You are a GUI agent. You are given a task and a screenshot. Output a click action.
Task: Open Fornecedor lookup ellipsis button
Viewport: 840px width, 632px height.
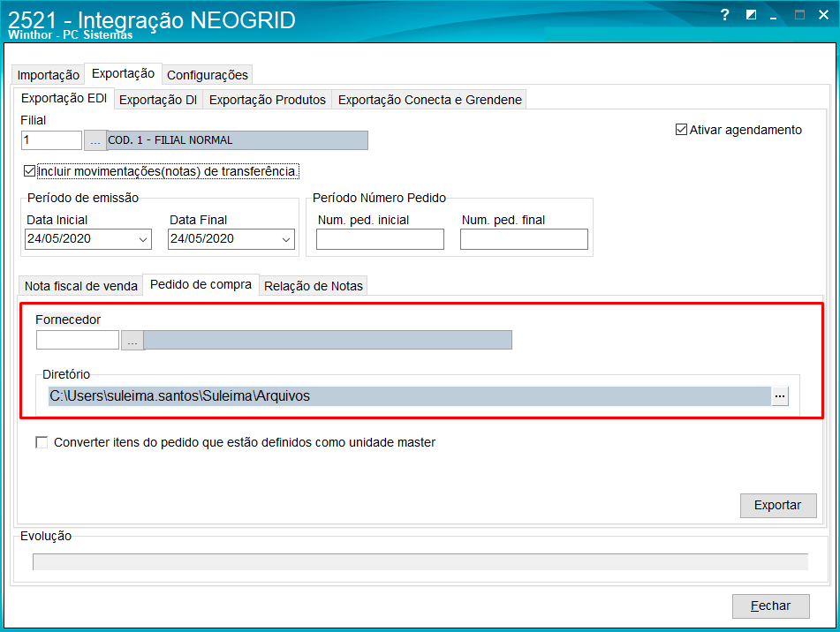coord(132,341)
